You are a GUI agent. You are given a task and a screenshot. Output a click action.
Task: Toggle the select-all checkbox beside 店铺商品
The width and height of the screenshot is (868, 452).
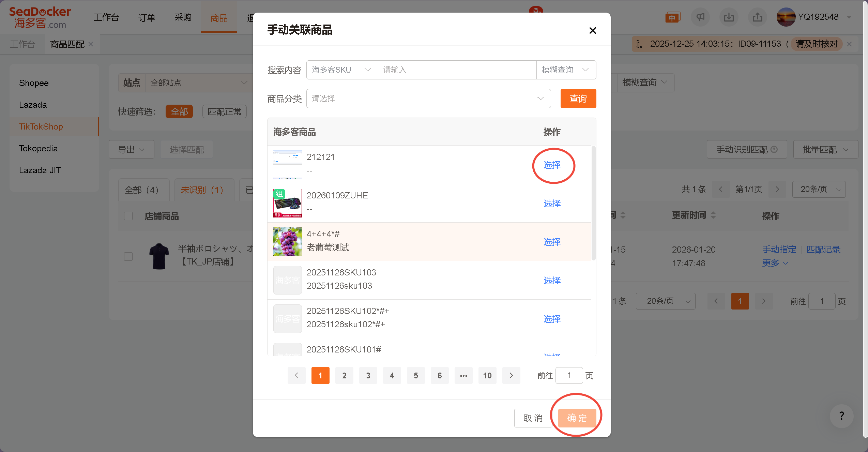click(128, 216)
